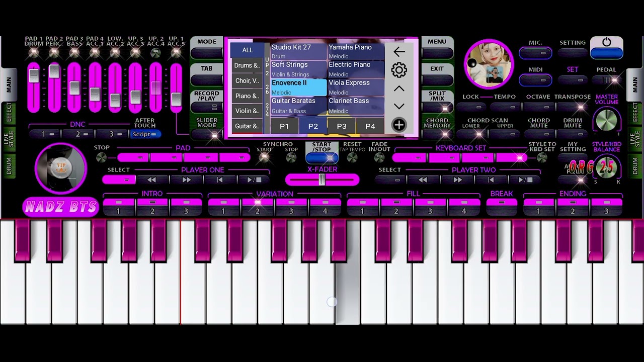Click the X-Fader slider handle
Screen dimensions: 644x362
(322, 179)
